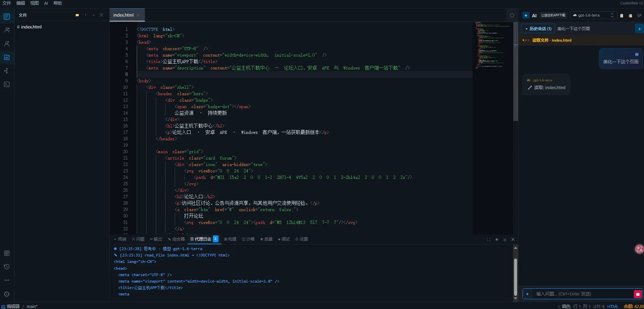644x309 pixels.
Task: Open the source control branch sidebar icon
Action: [x=7, y=71]
